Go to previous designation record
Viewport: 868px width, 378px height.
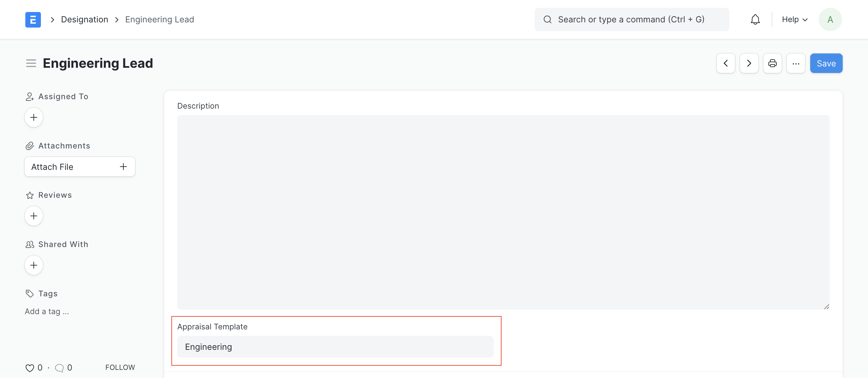click(725, 63)
